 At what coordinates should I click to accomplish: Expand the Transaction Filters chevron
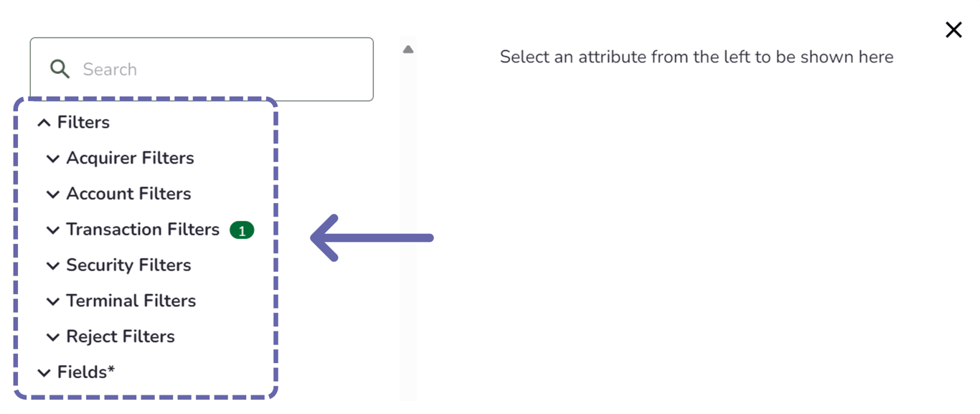[52, 230]
